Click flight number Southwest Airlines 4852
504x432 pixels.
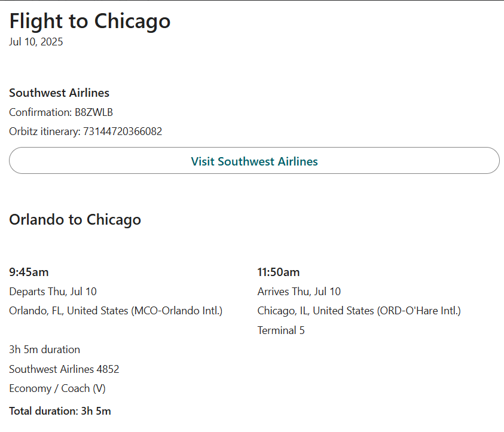pyautogui.click(x=64, y=369)
